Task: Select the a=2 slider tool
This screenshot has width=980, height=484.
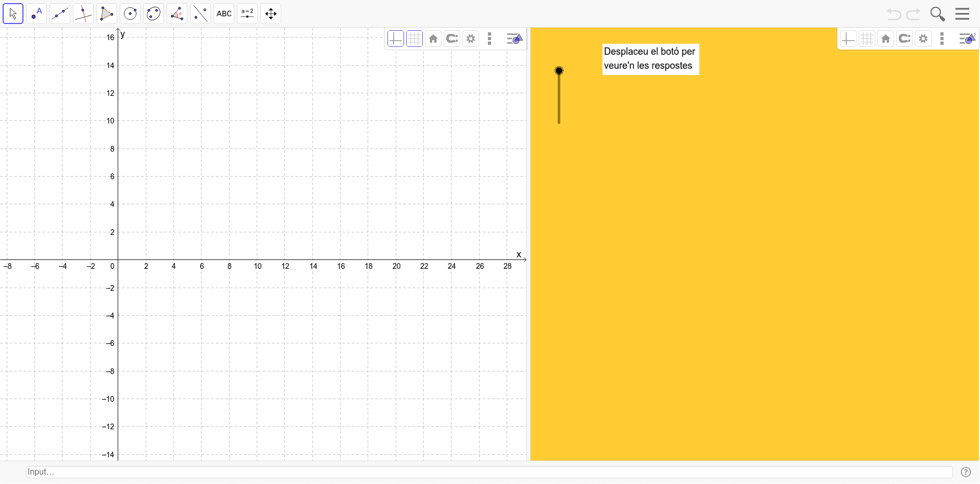Action: click(247, 14)
